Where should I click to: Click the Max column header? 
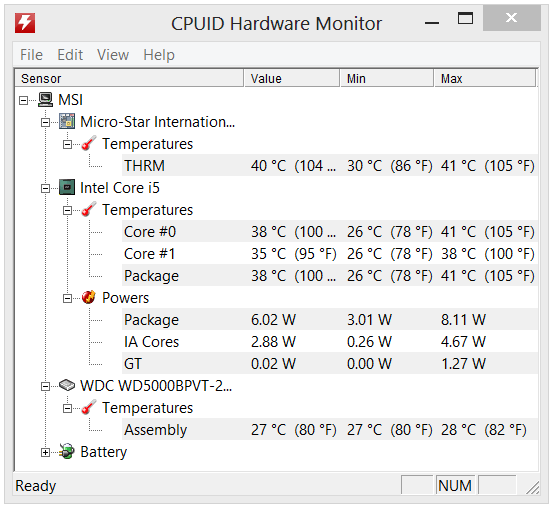485,78
